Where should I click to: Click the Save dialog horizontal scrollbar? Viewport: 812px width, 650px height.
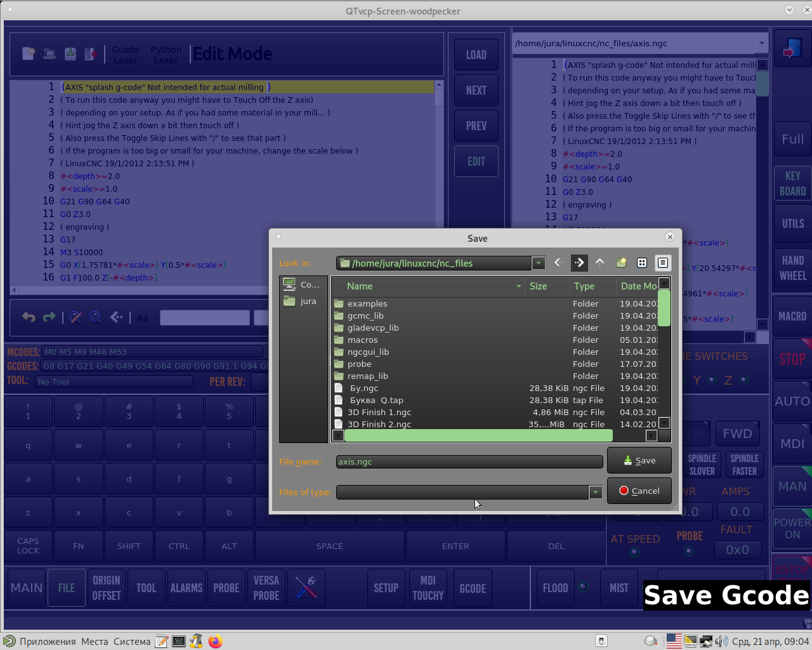[x=478, y=435]
